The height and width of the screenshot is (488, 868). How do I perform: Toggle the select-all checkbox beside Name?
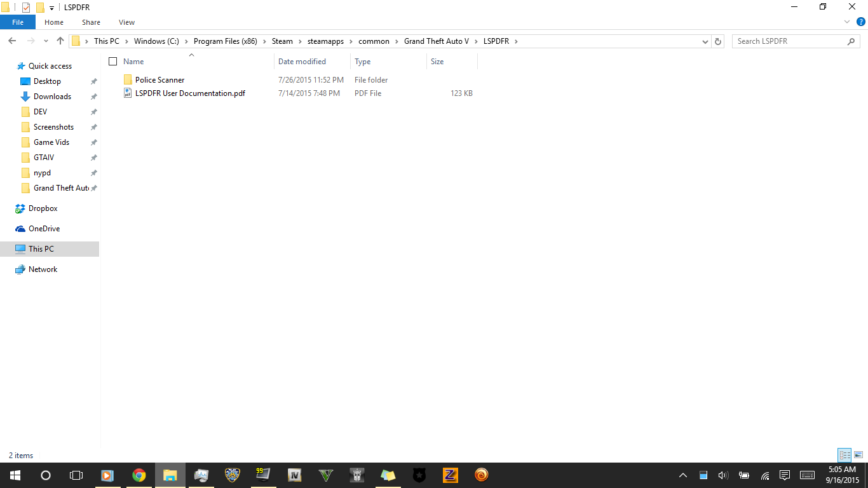coord(113,62)
